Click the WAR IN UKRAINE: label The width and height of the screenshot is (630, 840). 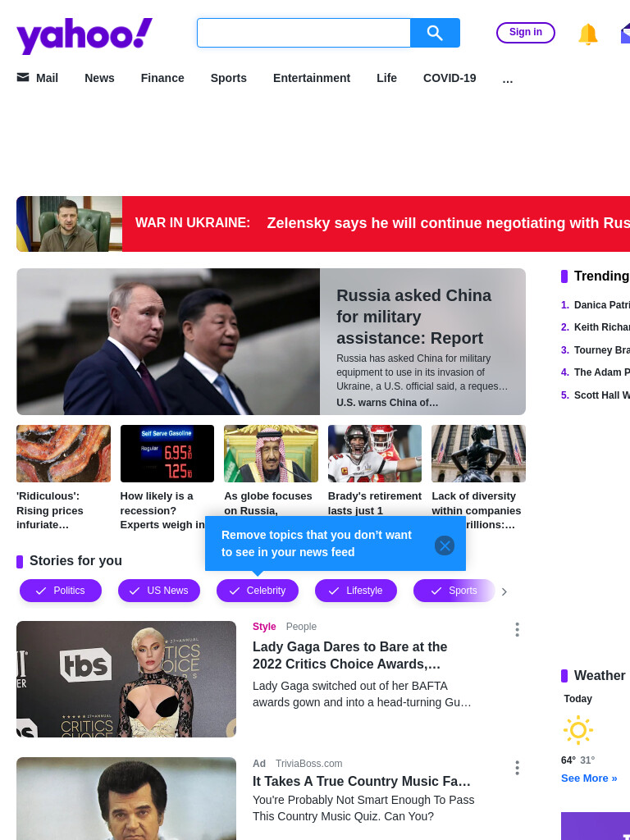click(193, 223)
